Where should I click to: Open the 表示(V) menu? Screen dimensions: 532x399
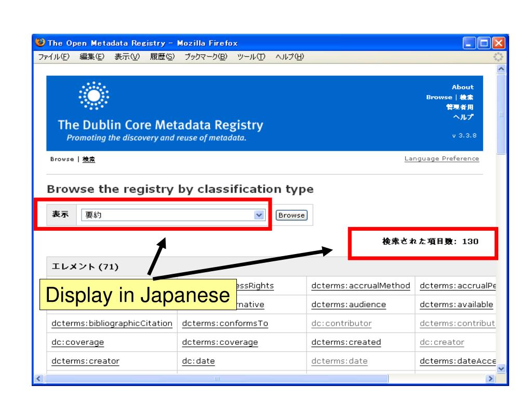tap(127, 57)
